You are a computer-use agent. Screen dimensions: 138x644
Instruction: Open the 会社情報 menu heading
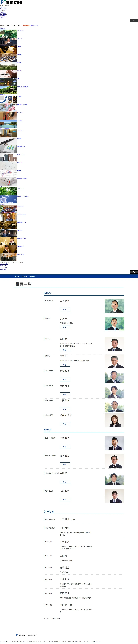pyautogui.click(x=2, y=29)
